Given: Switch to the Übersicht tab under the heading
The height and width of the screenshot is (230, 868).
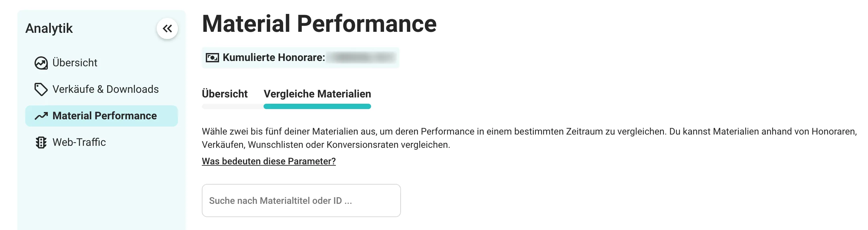Looking at the screenshot, I should tap(224, 94).
